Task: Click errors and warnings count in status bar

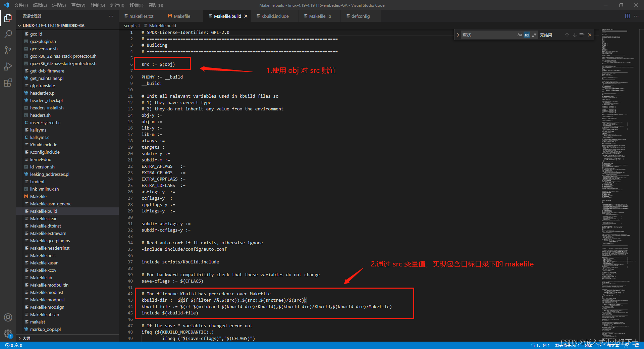Action: pyautogui.click(x=14, y=345)
